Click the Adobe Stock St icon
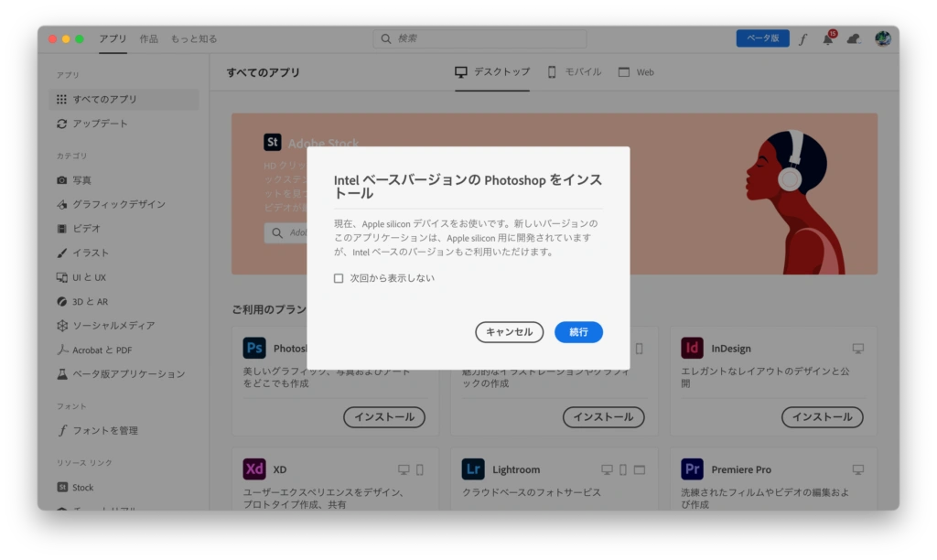937x560 pixels. pyautogui.click(x=273, y=142)
